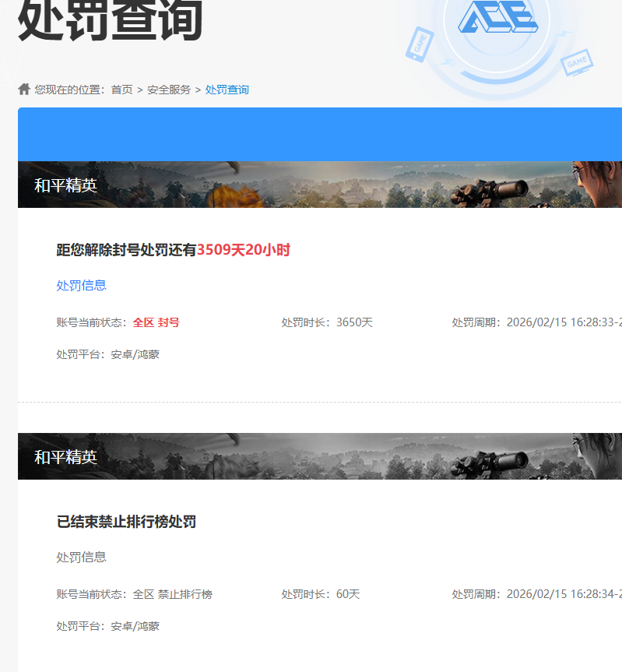The image size is (622, 672).
Task: Click the ACE logo at top
Action: tap(497, 17)
